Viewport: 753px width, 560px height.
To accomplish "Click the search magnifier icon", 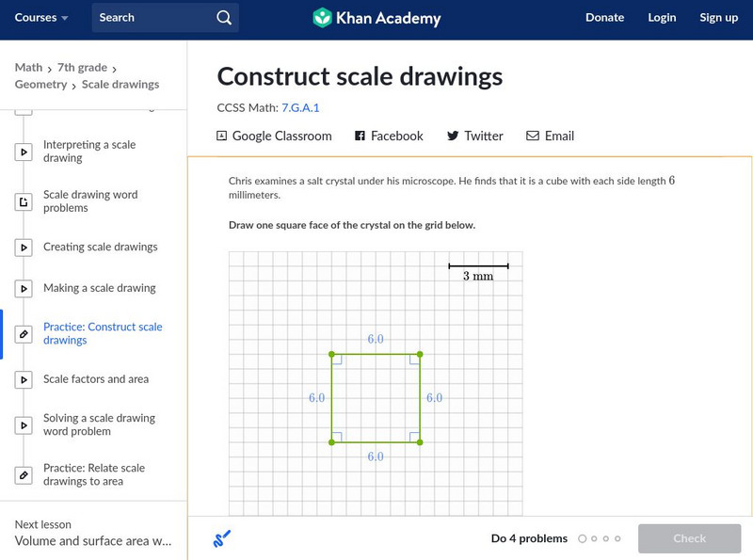I will pyautogui.click(x=223, y=17).
